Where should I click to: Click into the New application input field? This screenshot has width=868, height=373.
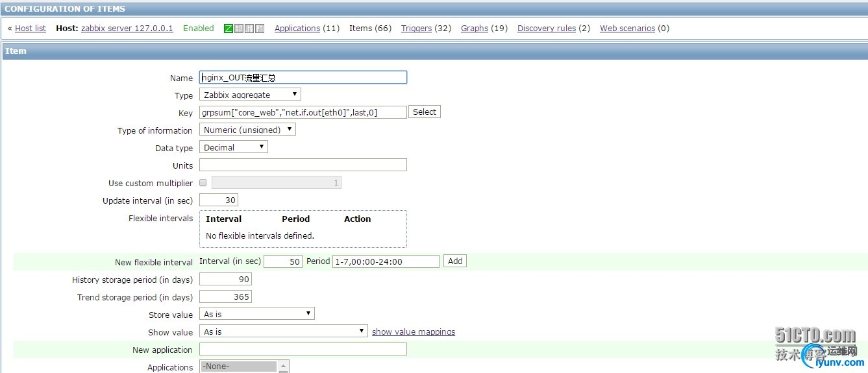pos(303,349)
